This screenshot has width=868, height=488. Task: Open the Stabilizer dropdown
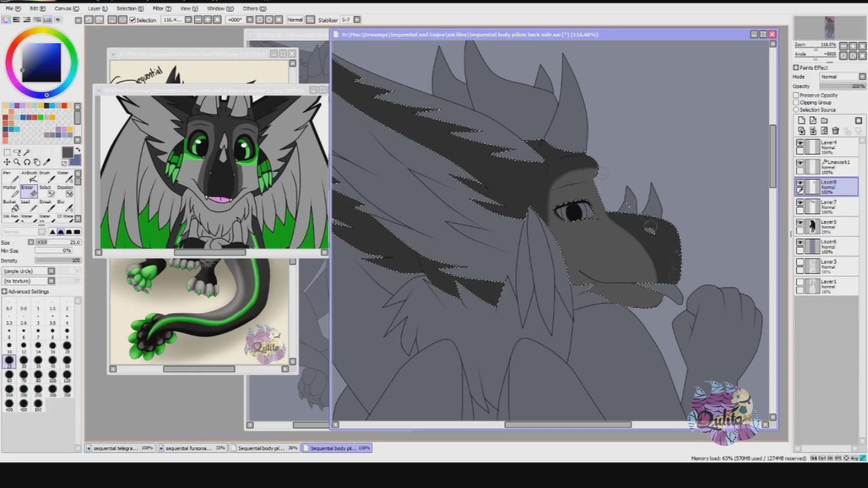[x=347, y=20]
